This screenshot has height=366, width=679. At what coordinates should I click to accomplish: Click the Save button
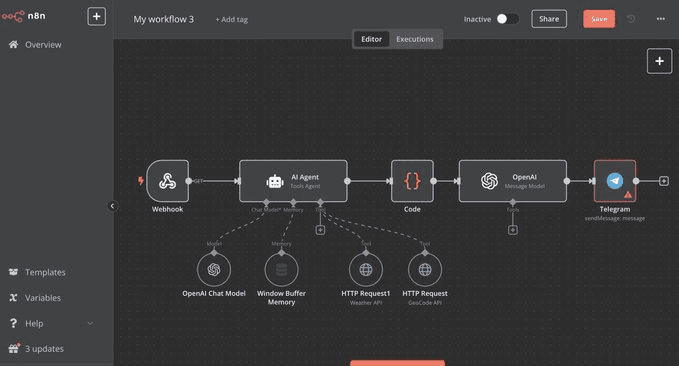pos(599,19)
